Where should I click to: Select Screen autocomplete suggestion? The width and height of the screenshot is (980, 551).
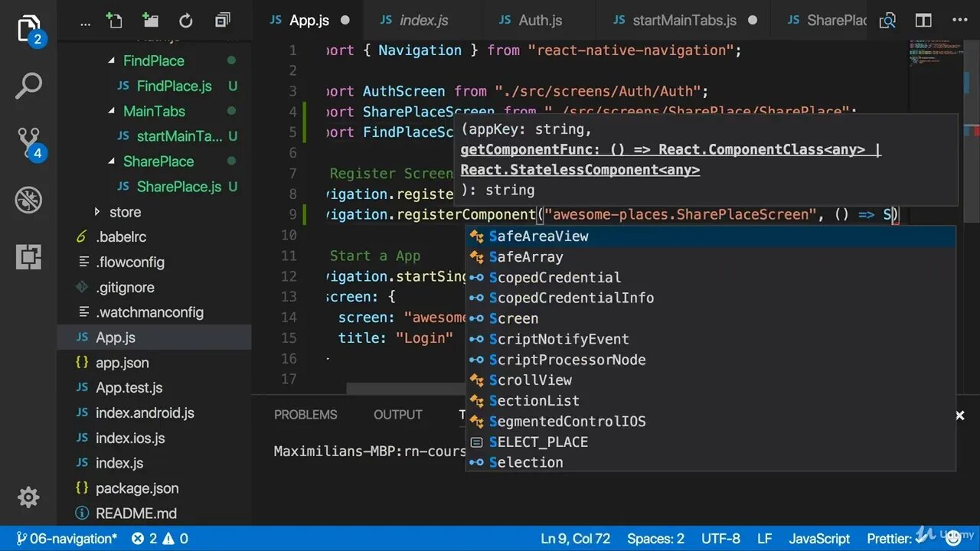[x=710, y=318]
